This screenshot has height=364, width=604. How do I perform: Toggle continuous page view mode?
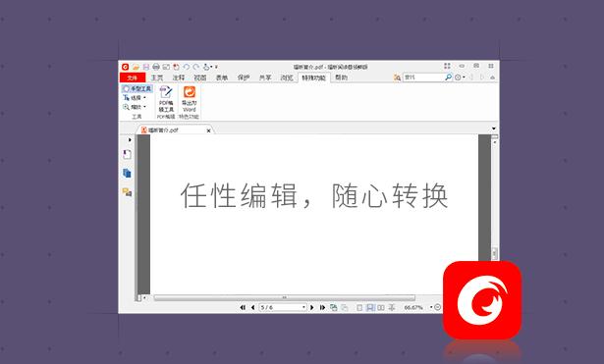click(x=370, y=307)
